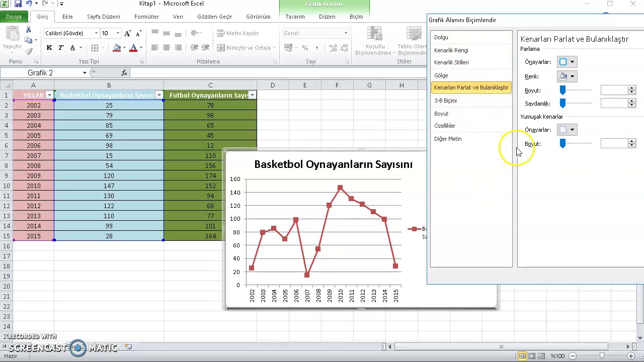Click the percent style icon
Screen dimensions: 644x362
[x=305, y=48]
